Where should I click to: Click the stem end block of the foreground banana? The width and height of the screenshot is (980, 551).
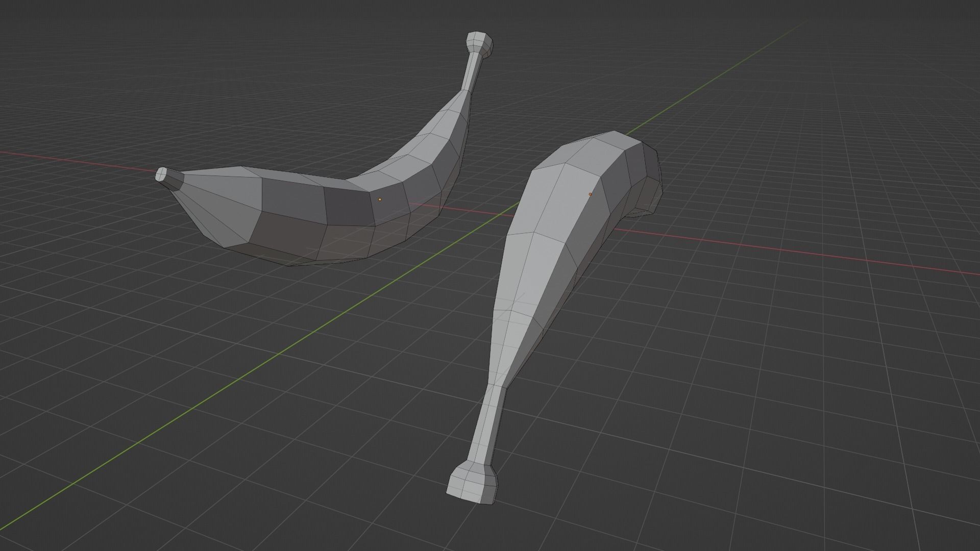coord(472,483)
